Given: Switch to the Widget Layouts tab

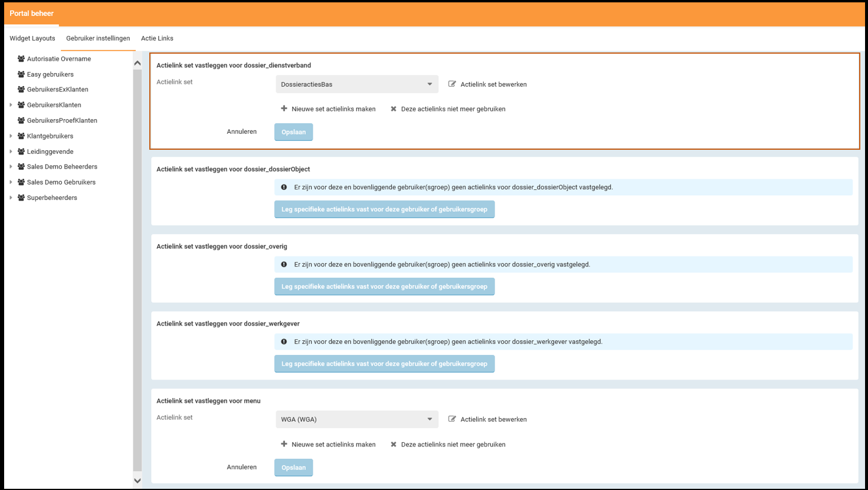Looking at the screenshot, I should [x=32, y=38].
